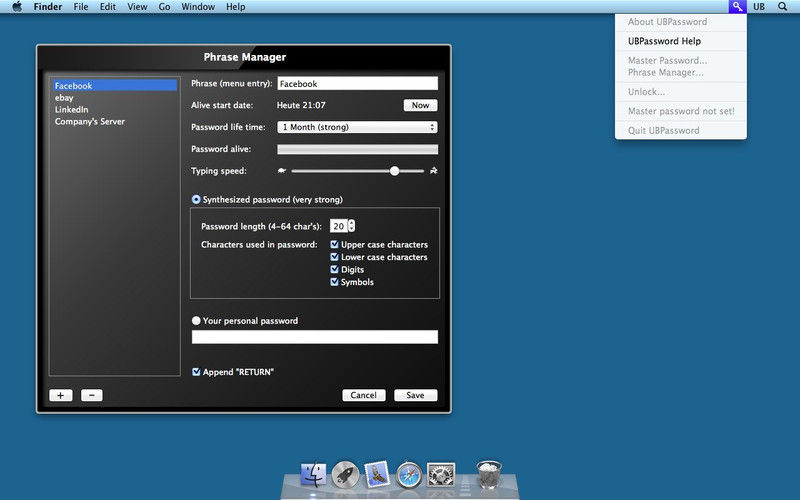This screenshot has height=500, width=800.
Task: Open the Trash in the Dock
Action: 489,473
